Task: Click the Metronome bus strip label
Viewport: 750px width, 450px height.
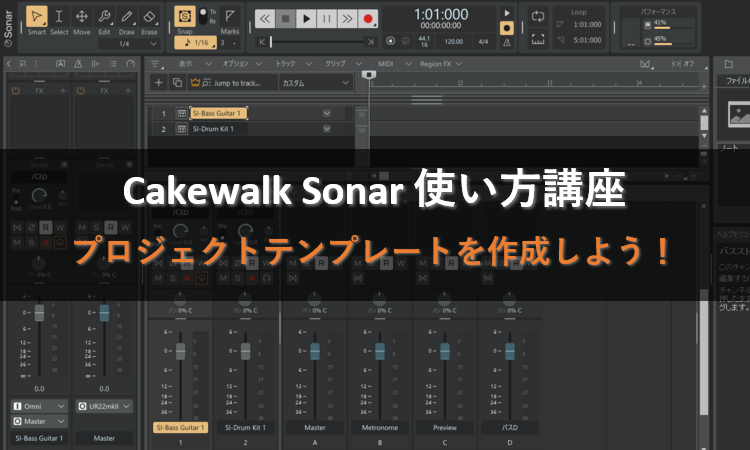Action: pos(378,427)
